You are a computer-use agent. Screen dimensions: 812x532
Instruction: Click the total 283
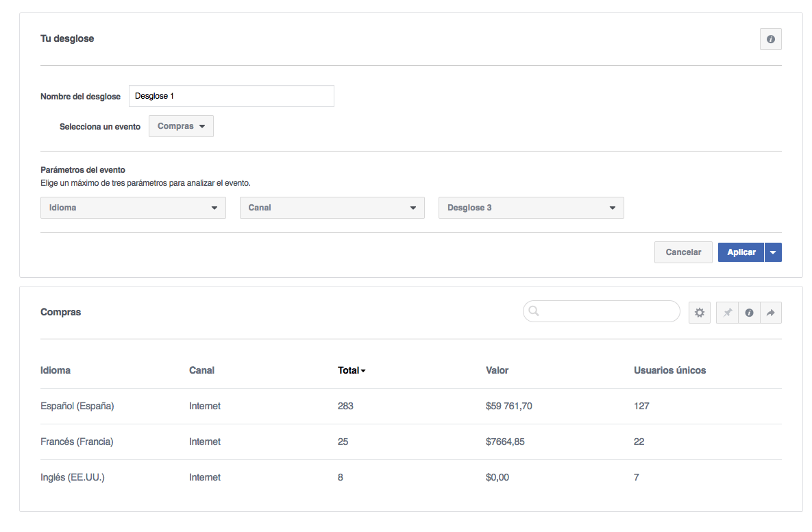tap(345, 406)
